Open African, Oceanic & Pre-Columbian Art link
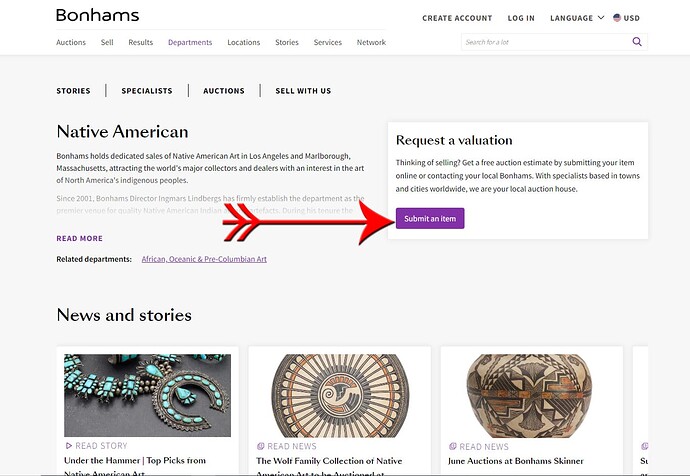Image resolution: width=690 pixels, height=476 pixels. click(204, 259)
